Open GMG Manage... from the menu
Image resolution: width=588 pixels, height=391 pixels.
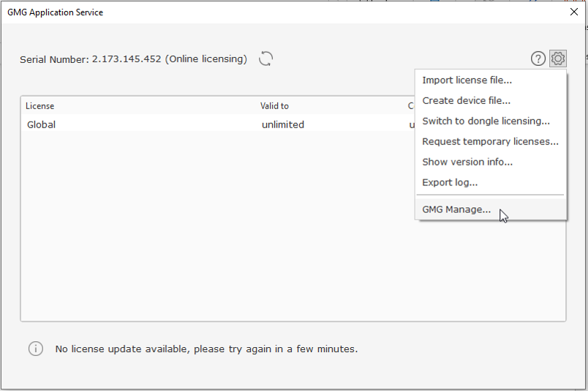pos(456,210)
